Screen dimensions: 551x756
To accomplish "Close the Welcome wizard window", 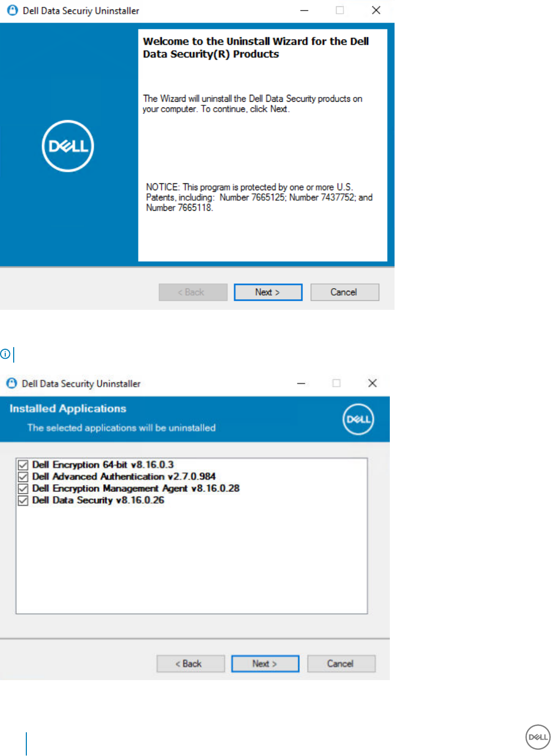I will pyautogui.click(x=376, y=11).
